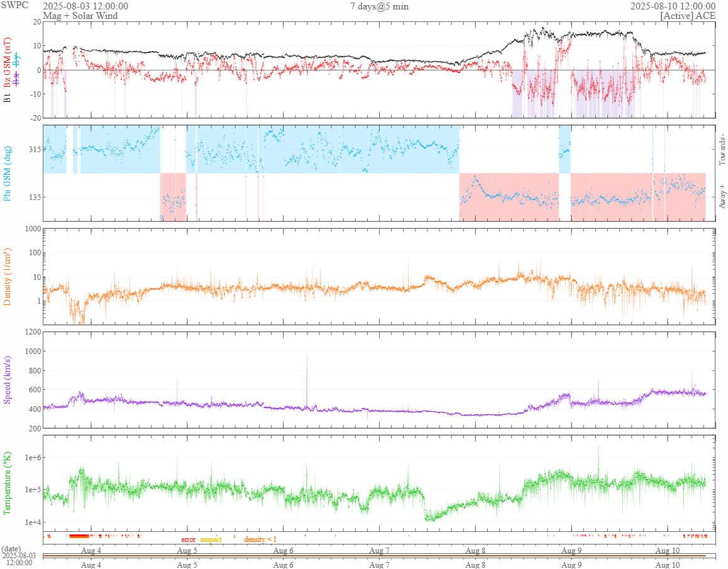Click the orange 'density < 1' flag legend
This screenshot has height=569, width=728.
click(260, 539)
